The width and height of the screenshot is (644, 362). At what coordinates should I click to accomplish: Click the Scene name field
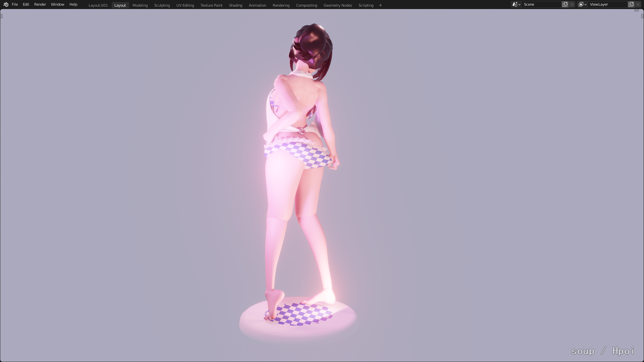(x=541, y=4)
